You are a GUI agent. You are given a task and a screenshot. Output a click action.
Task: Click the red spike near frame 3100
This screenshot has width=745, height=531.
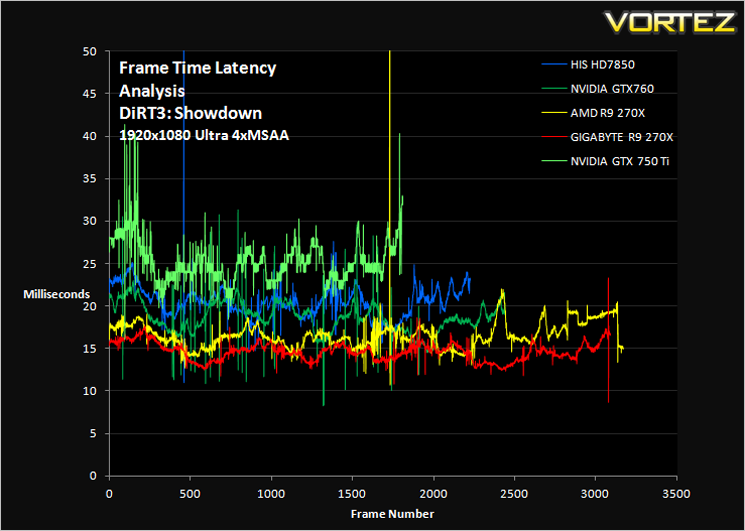pyautogui.click(x=608, y=340)
